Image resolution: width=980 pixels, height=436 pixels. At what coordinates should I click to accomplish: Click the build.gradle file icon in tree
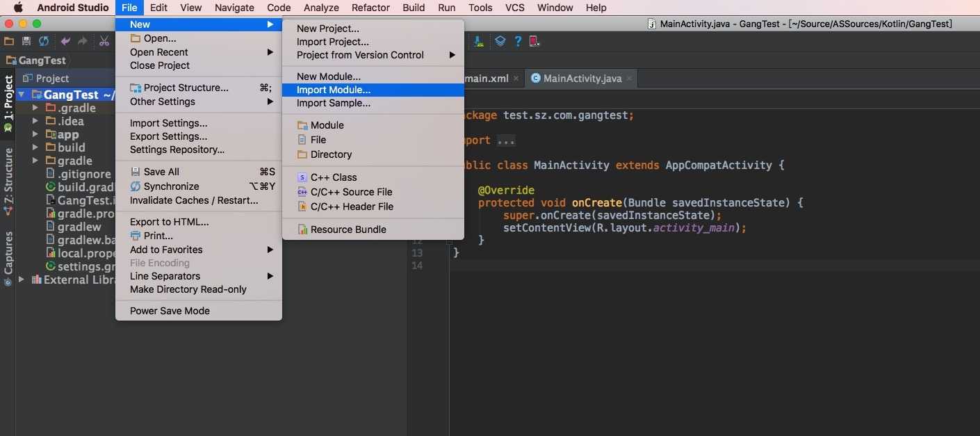tap(51, 187)
